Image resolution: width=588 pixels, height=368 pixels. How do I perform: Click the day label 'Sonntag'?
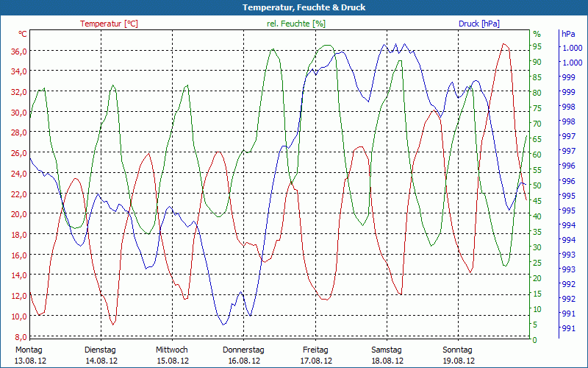(x=457, y=350)
